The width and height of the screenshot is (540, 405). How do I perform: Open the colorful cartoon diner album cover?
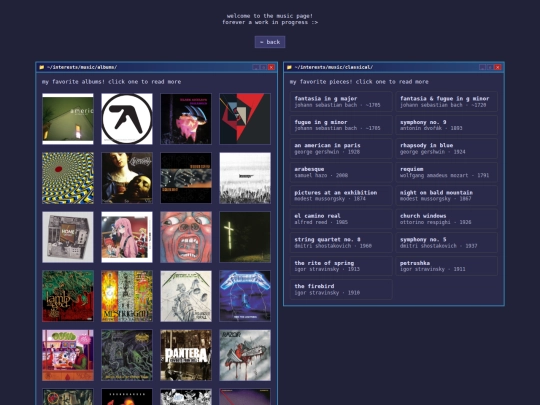click(x=68, y=355)
